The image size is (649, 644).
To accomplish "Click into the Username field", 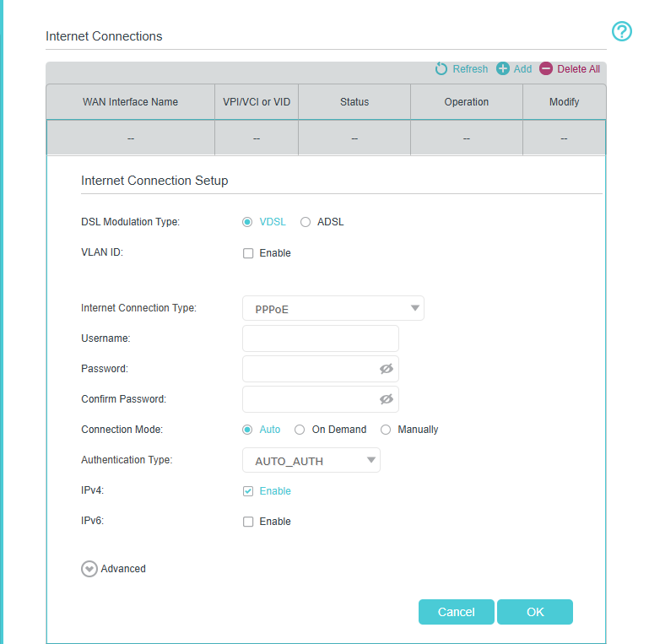I will click(320, 338).
